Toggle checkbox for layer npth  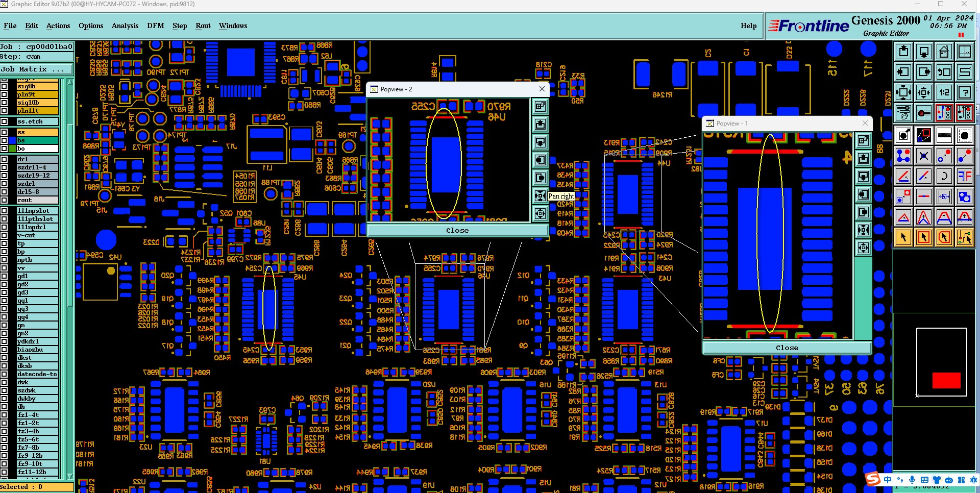point(5,260)
